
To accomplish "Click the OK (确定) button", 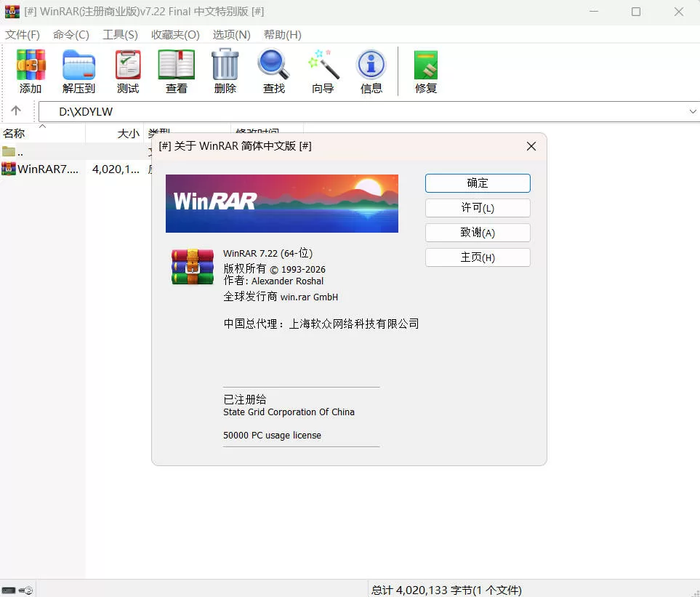I will (478, 183).
